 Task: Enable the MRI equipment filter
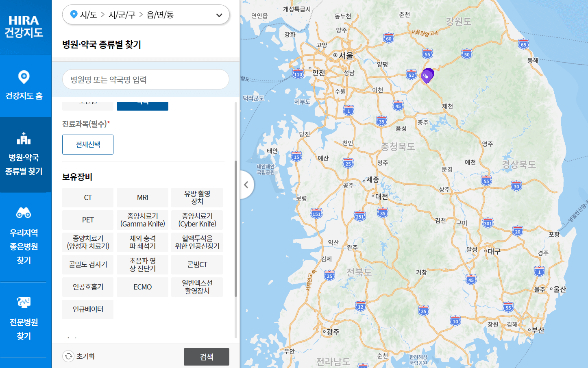pyautogui.click(x=142, y=198)
